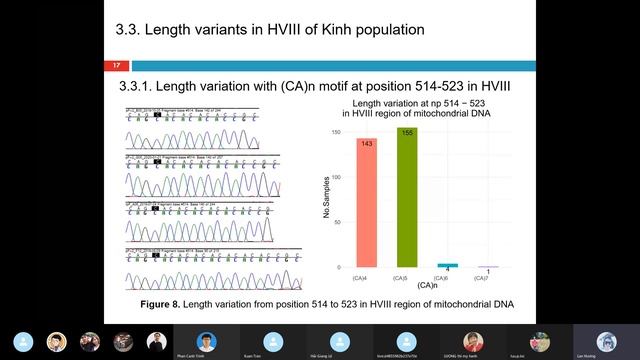
Task: Select Xuan Tran's participant avatar
Action: [273, 342]
